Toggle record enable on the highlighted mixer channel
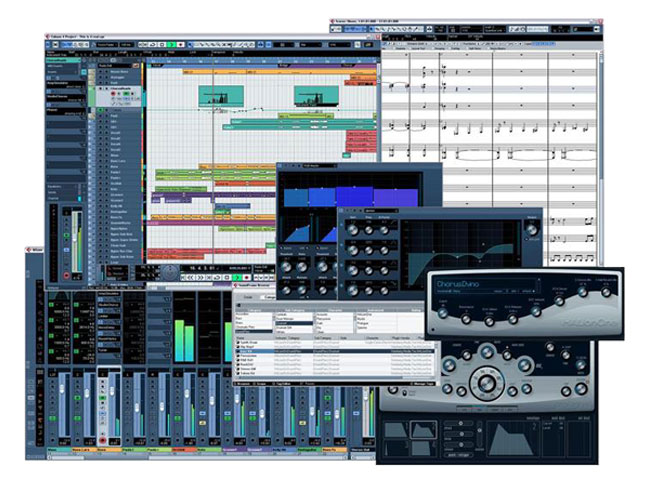The image size is (648, 490). point(102,440)
